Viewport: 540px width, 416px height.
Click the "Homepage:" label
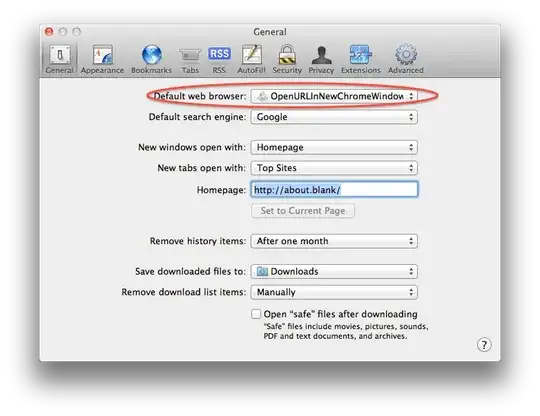tap(221, 190)
